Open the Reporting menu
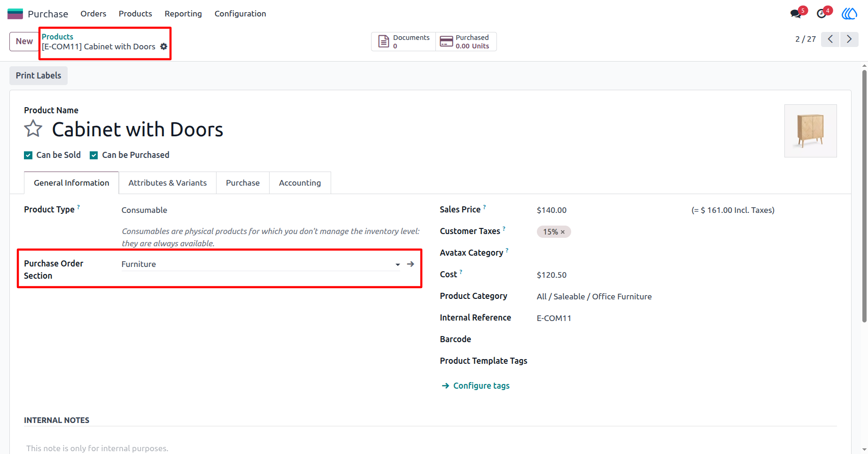868x454 pixels. click(183, 14)
